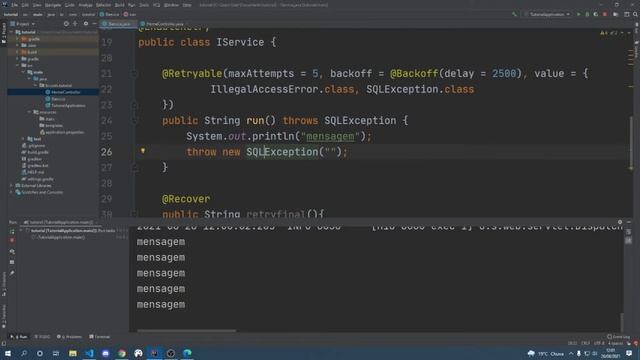Collapse the main folder in project tree

pos(24,72)
